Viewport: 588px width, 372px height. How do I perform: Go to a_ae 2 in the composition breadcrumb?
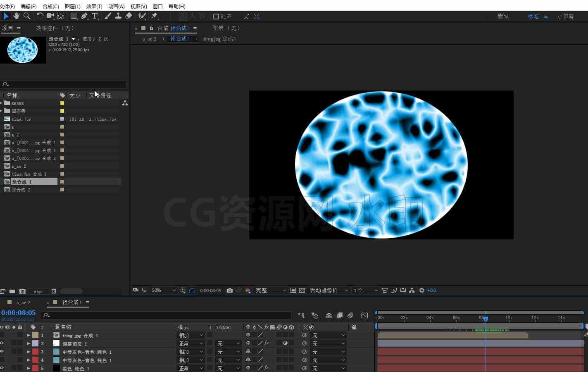(x=149, y=39)
